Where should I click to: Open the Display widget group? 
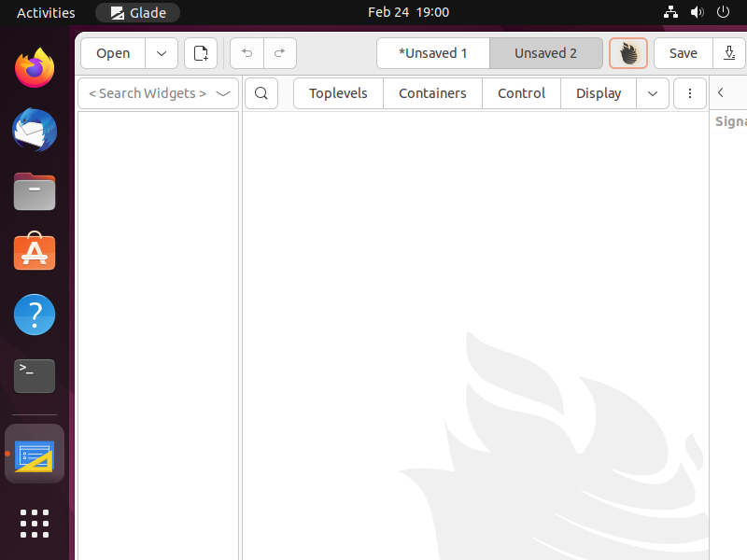[599, 93]
